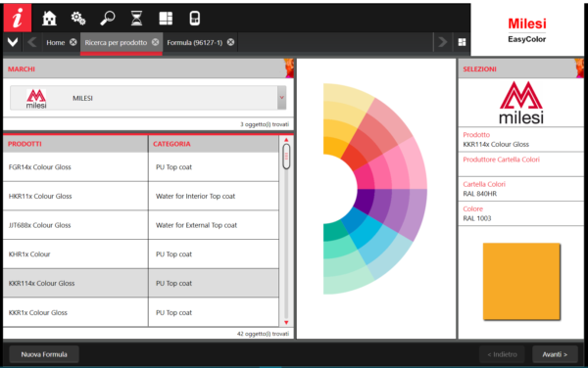Click the Avanti next button
Viewport: 588px width, 368px height.
555,354
